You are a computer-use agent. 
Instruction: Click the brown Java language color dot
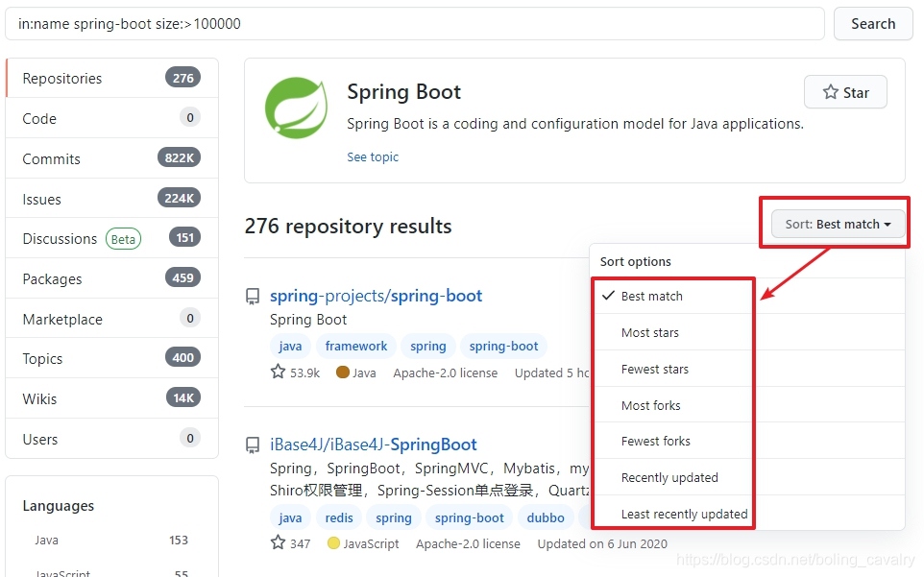click(x=342, y=373)
